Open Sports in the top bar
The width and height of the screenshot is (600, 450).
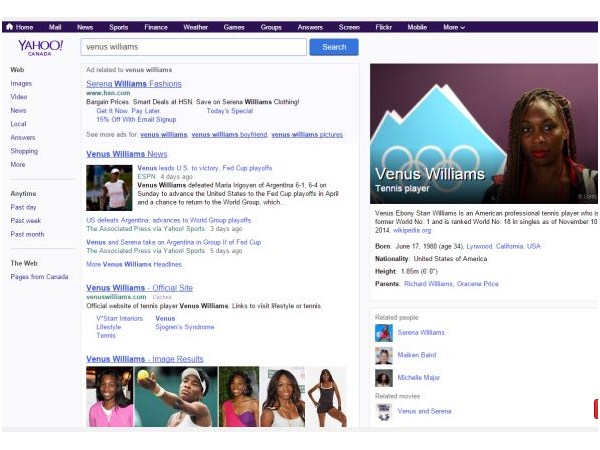[118, 27]
